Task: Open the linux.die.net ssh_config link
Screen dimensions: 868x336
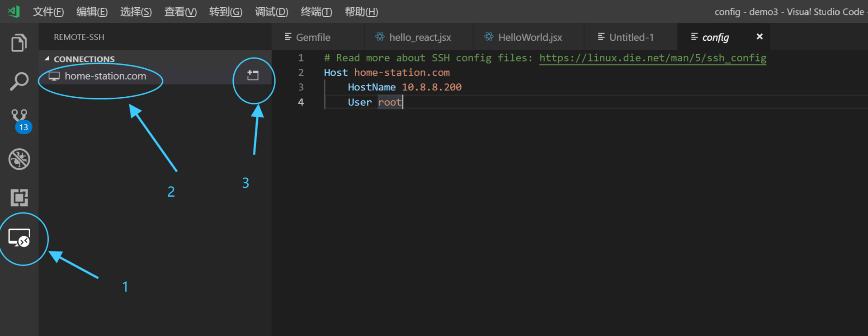Action: click(x=653, y=58)
